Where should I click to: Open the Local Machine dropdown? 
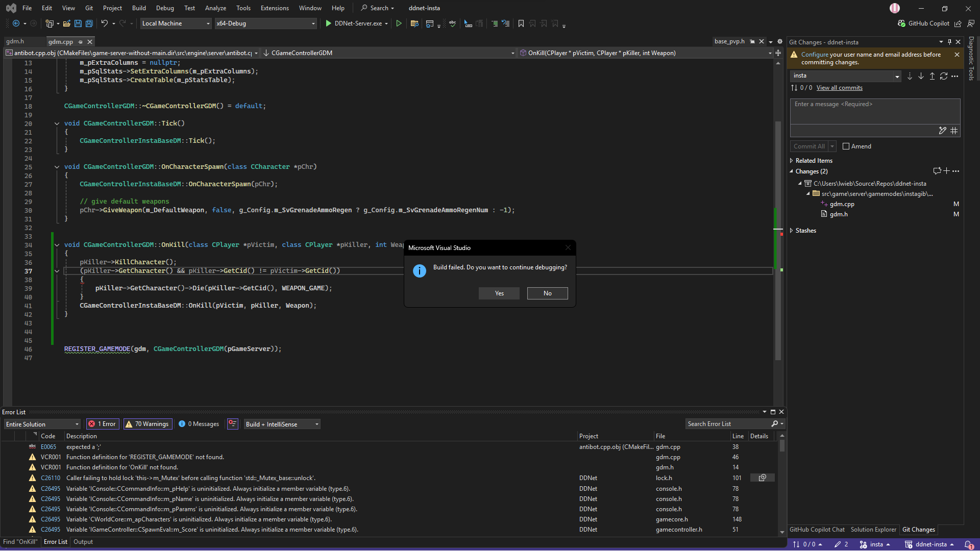[x=176, y=23]
